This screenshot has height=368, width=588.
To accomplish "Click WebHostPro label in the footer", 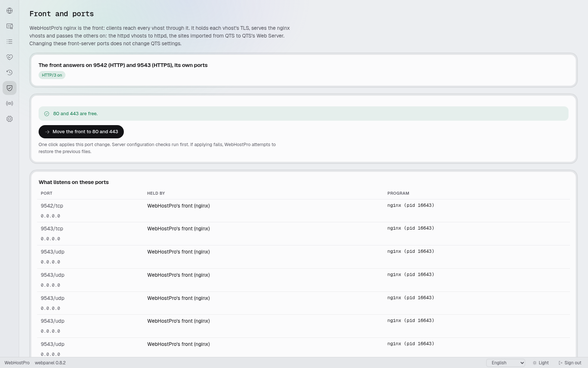I will pos(17,363).
